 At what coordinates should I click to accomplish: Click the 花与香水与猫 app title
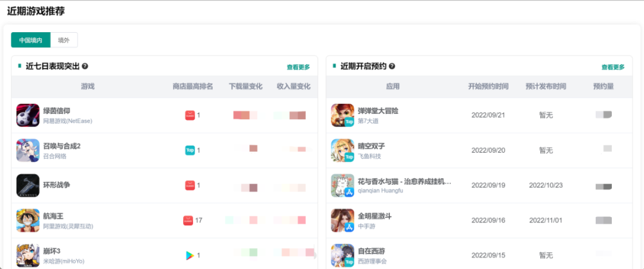click(x=404, y=181)
